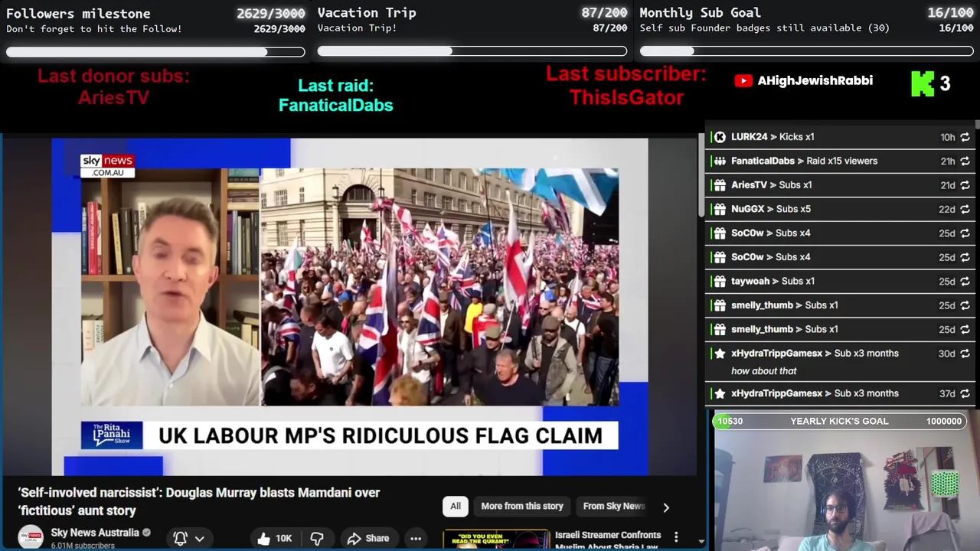Click the Yearly Kick's Goal bar
The width and height of the screenshot is (980, 551).
coord(839,421)
